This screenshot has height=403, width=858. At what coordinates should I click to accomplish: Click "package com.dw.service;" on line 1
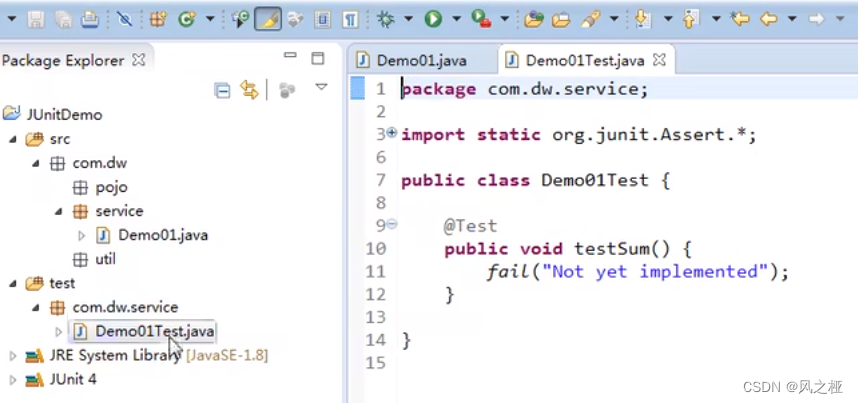tap(524, 89)
